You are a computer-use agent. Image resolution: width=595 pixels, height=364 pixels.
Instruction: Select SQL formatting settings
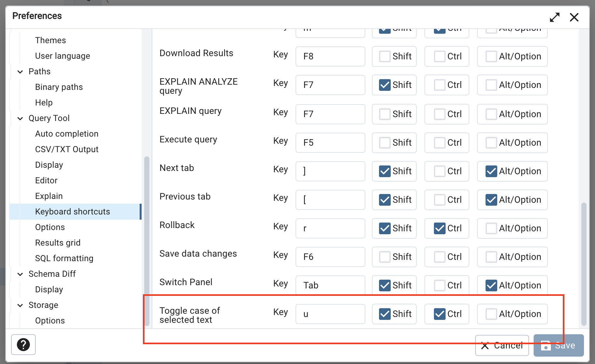(64, 258)
